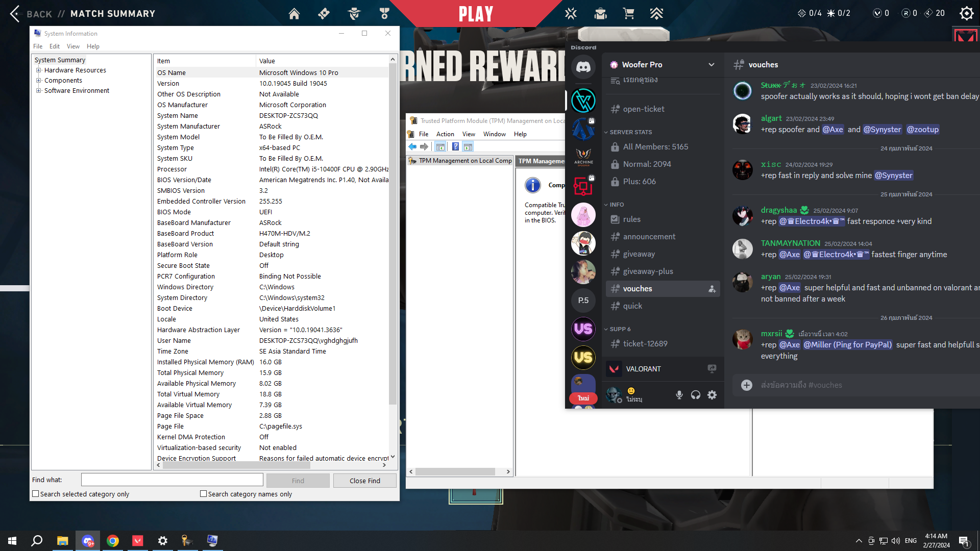This screenshot has width=980, height=551.
Task: Open the Valorant home icon
Action: point(294,14)
